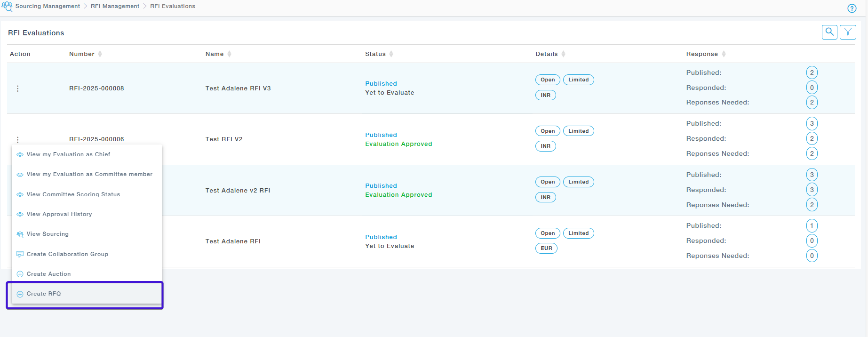The image size is (868, 337).
Task: Click the help question mark icon
Action: click(852, 8)
